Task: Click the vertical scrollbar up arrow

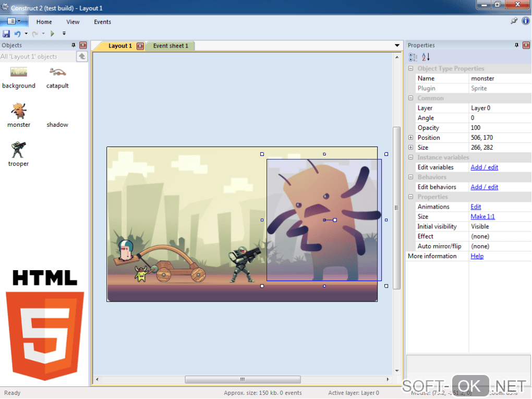Action: click(396, 57)
